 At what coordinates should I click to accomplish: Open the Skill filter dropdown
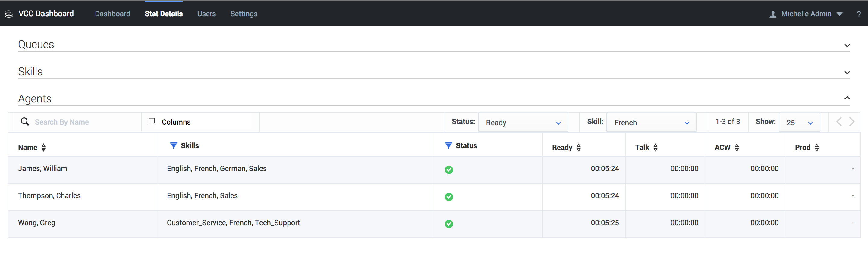coord(651,123)
